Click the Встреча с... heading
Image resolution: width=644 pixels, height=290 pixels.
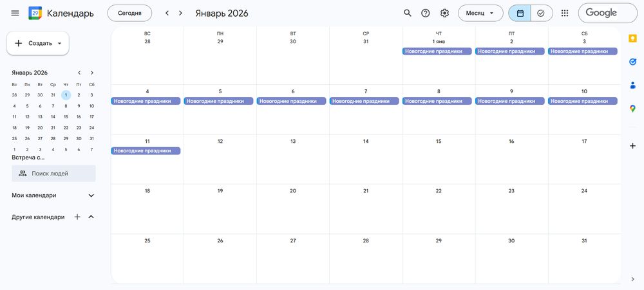(28, 158)
